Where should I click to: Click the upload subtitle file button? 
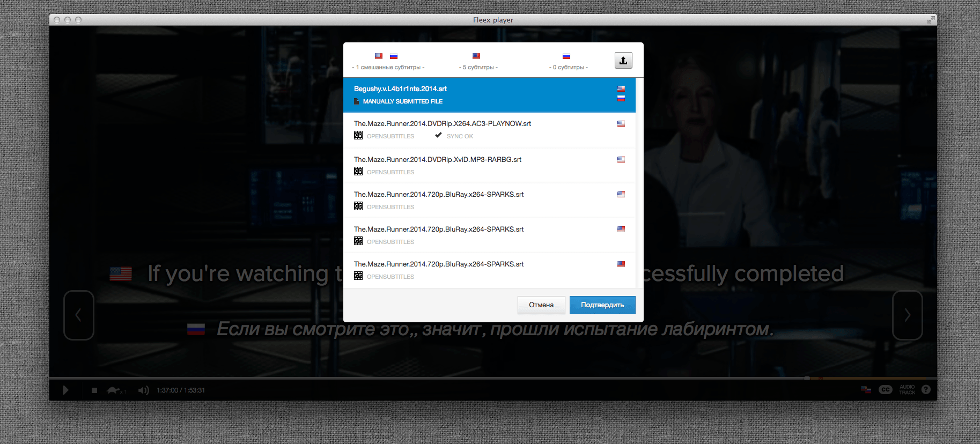pos(623,60)
